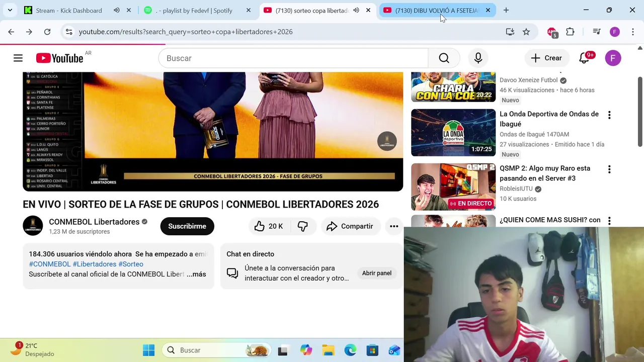Mute the Kick Dashboard tab audio
This screenshot has width=644, height=362.
pyautogui.click(x=117, y=10)
